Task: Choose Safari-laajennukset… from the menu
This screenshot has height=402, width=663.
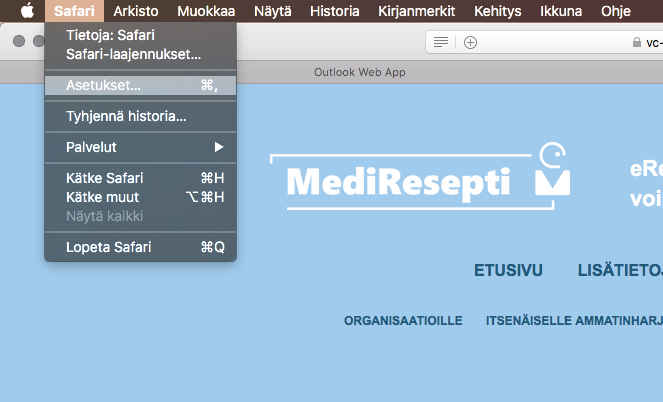Action: pyautogui.click(x=140, y=55)
